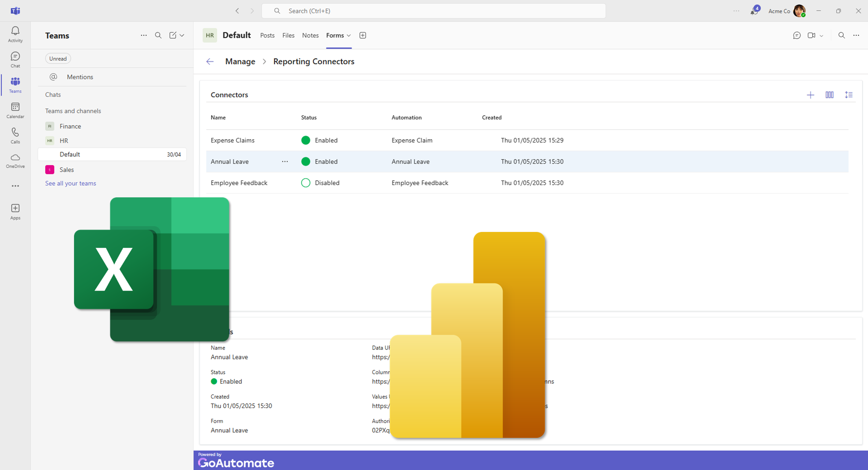
Task: Go back using the Manage arrow
Action: [x=210, y=61]
